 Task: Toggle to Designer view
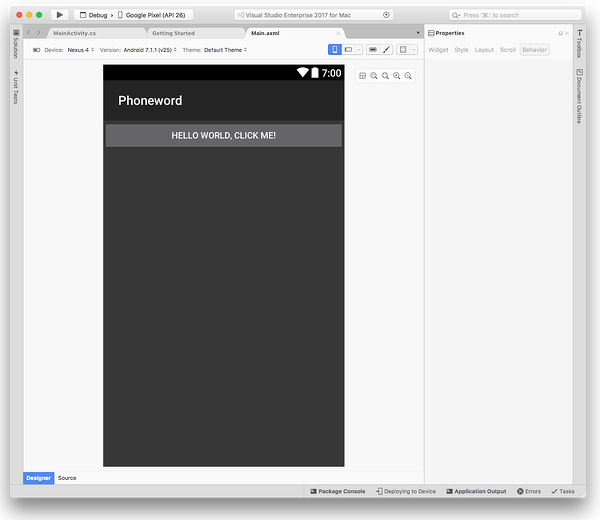tap(39, 478)
